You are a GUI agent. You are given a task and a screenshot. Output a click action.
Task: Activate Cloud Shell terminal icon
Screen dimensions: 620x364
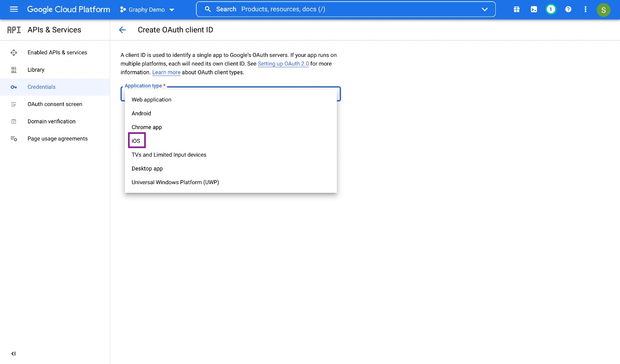point(534,9)
